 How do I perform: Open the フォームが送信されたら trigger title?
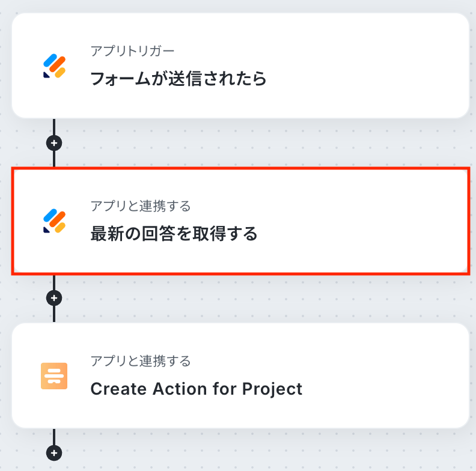coord(178,79)
